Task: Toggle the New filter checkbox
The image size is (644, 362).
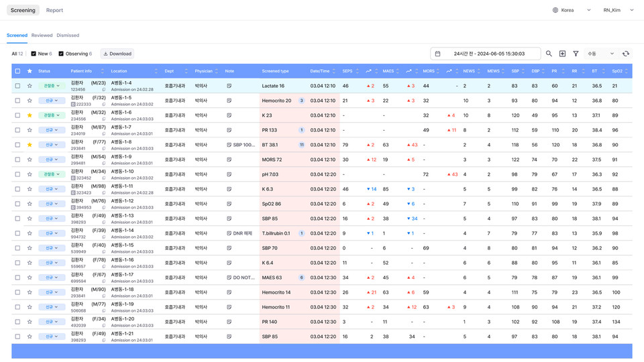Action: 34,54
